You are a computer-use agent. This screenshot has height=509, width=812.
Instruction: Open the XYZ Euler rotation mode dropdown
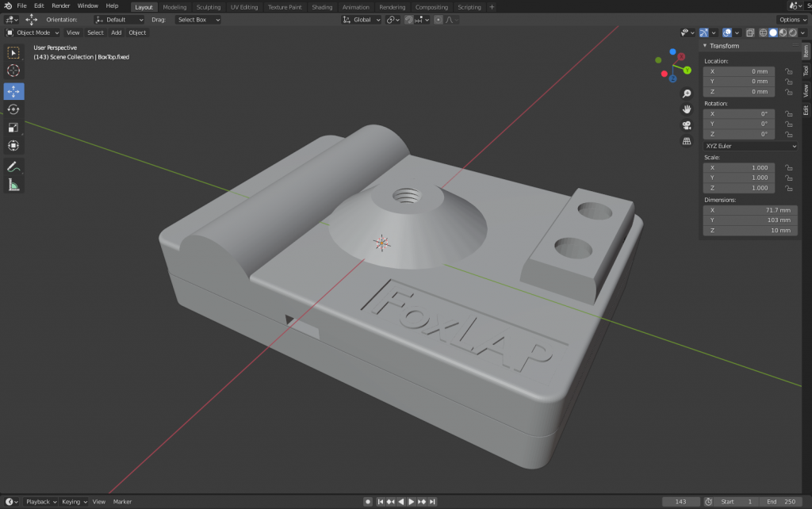click(750, 146)
